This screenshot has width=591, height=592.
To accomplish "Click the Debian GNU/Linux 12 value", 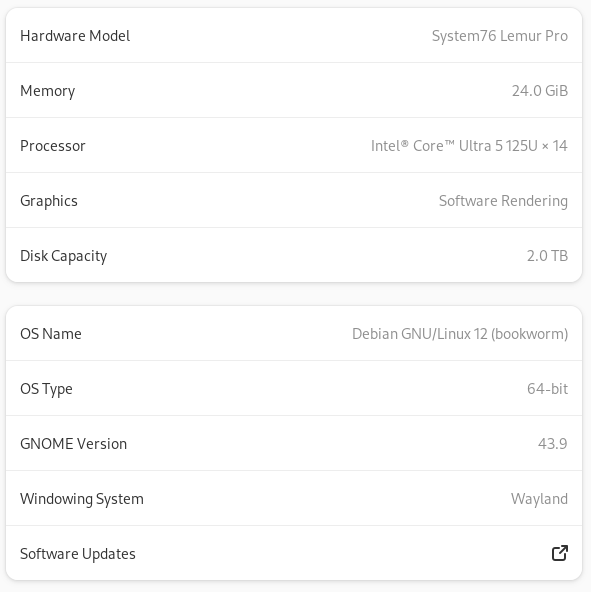I will pyautogui.click(x=460, y=334).
